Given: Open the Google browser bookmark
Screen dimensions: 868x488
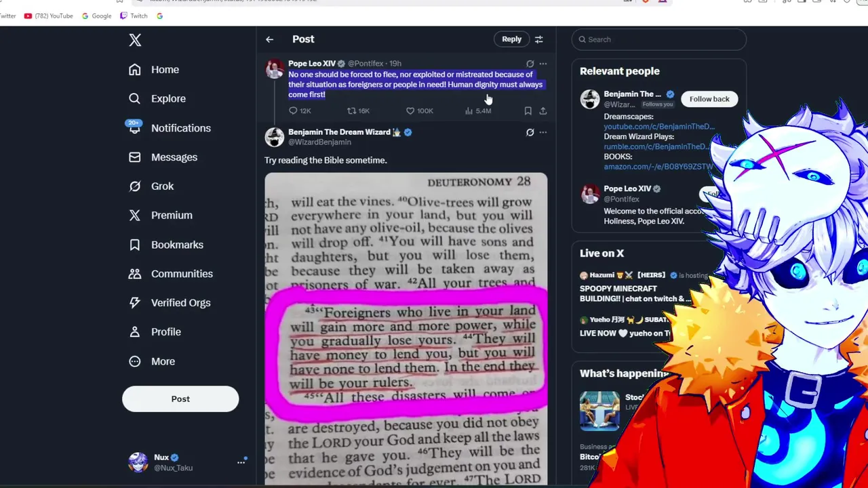Looking at the screenshot, I should pos(96,16).
